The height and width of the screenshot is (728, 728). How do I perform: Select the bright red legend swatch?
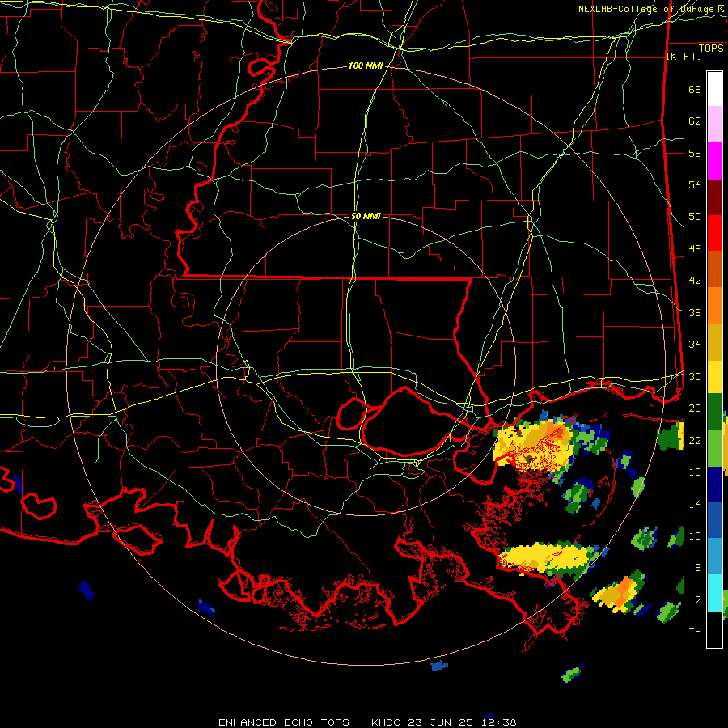point(714,233)
